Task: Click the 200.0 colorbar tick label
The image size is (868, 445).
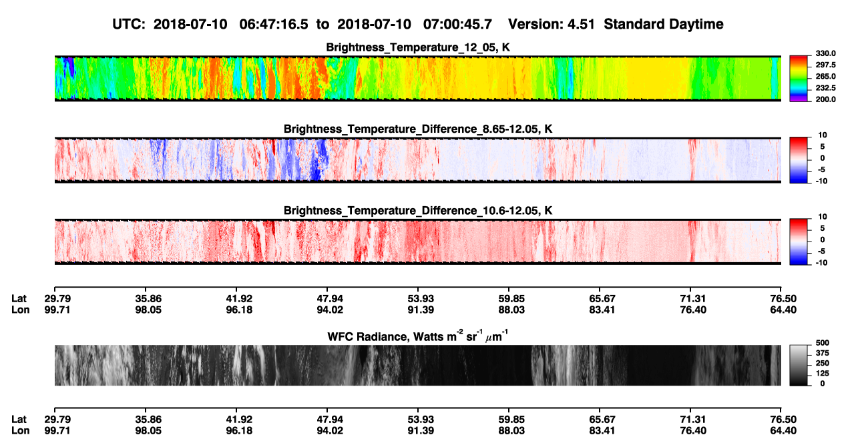Action: tap(826, 99)
